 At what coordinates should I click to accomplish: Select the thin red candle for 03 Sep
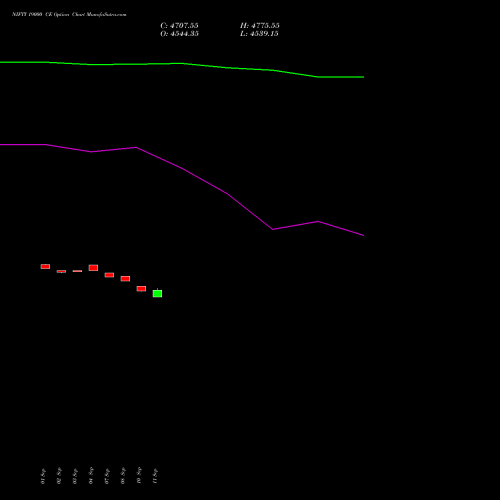(x=77, y=271)
